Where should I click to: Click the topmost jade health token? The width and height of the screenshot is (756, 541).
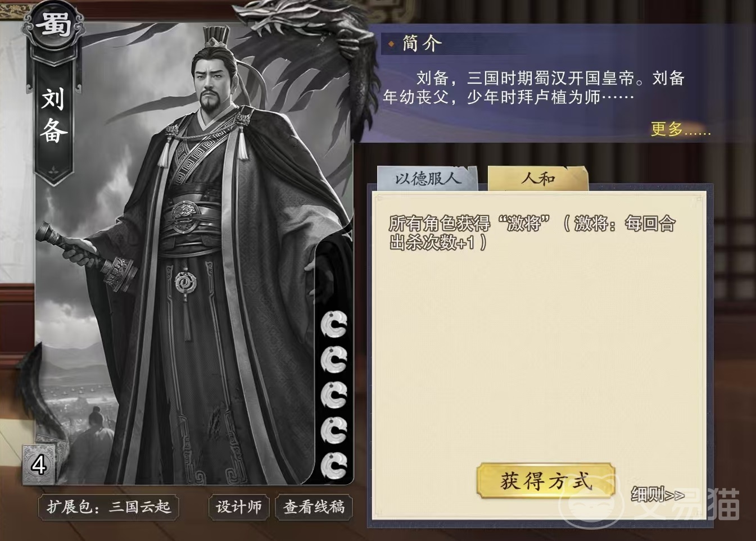coord(334,324)
